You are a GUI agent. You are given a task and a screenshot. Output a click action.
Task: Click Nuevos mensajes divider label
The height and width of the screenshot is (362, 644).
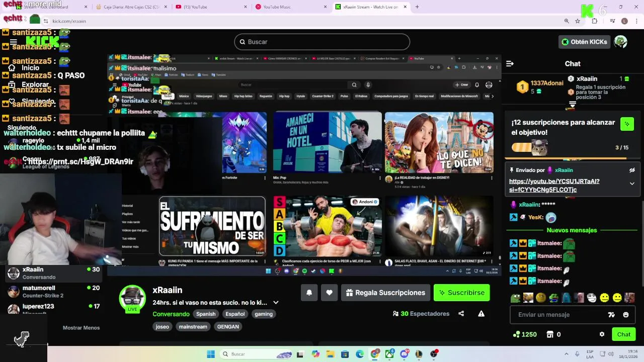(572, 230)
